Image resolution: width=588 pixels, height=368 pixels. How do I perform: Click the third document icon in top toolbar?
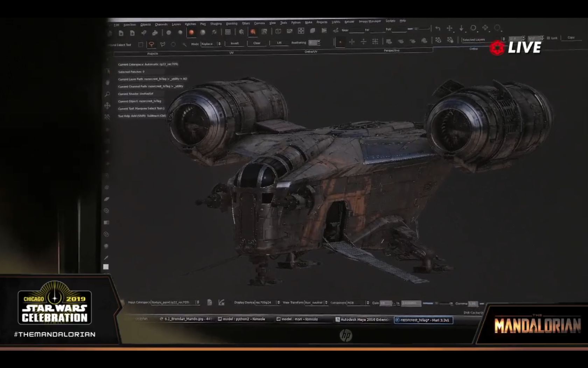132,33
